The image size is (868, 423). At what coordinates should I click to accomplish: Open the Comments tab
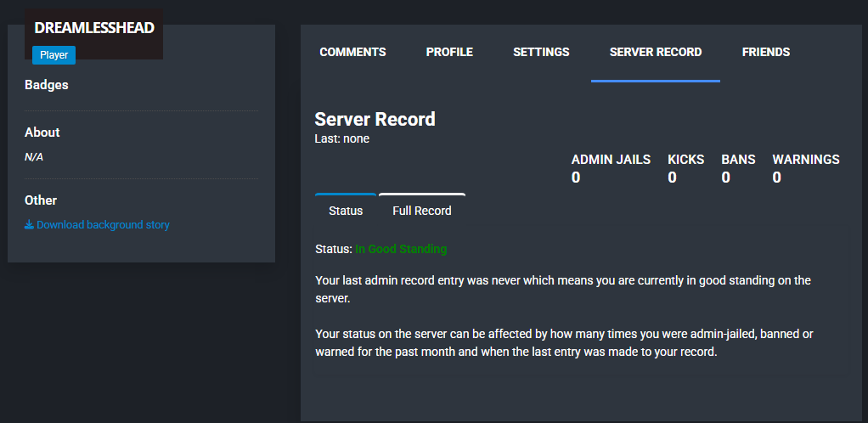[x=352, y=52]
